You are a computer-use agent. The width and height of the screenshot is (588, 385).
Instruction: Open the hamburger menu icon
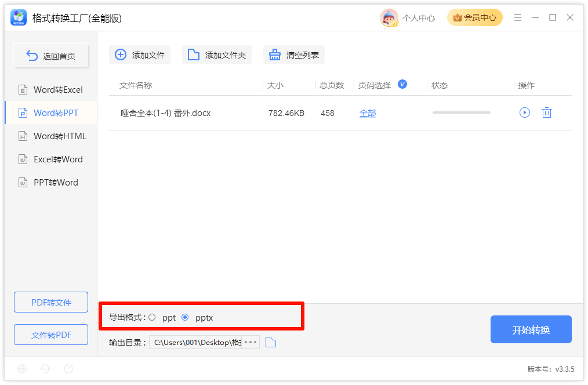517,17
